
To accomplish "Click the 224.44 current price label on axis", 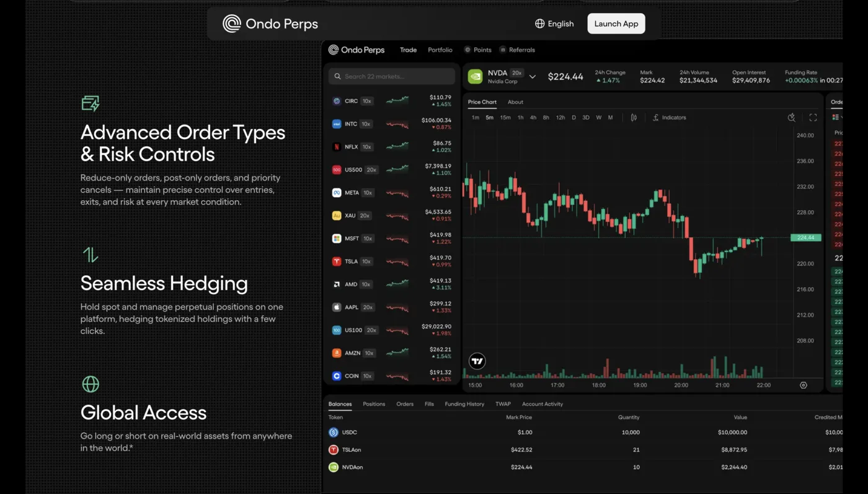I will [806, 238].
